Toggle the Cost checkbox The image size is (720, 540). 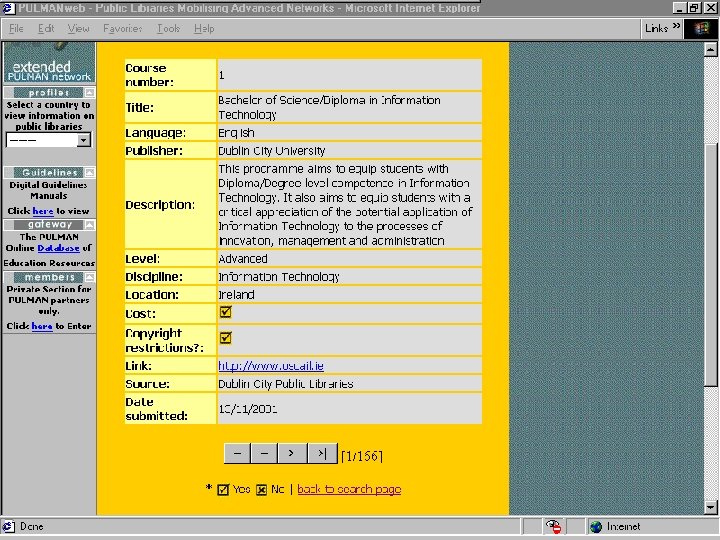[x=225, y=312]
